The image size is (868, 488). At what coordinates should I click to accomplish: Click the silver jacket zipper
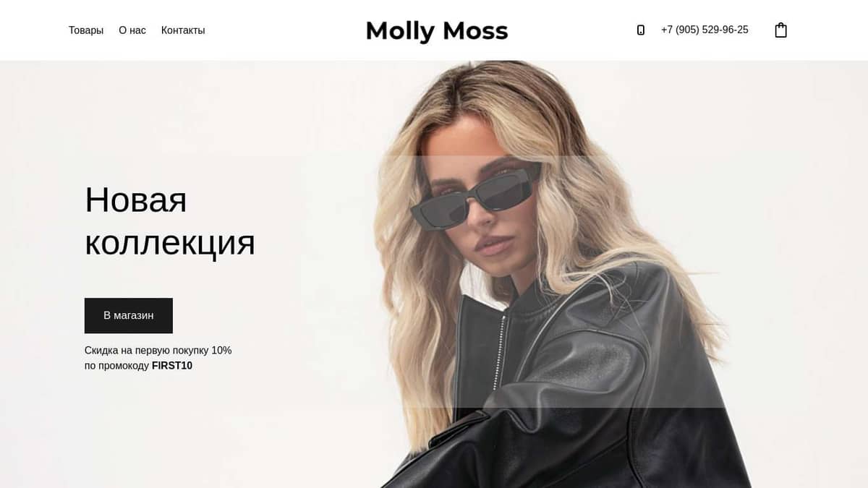[x=498, y=354]
